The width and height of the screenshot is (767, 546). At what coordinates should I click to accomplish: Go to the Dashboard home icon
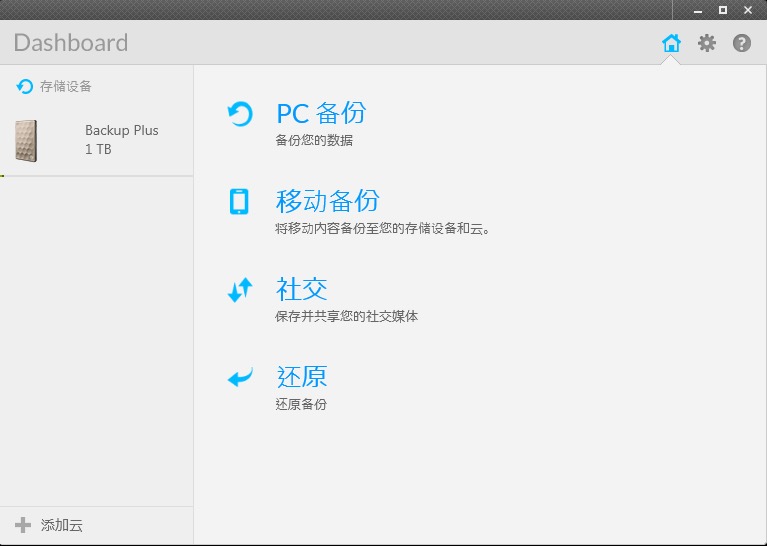pos(671,43)
